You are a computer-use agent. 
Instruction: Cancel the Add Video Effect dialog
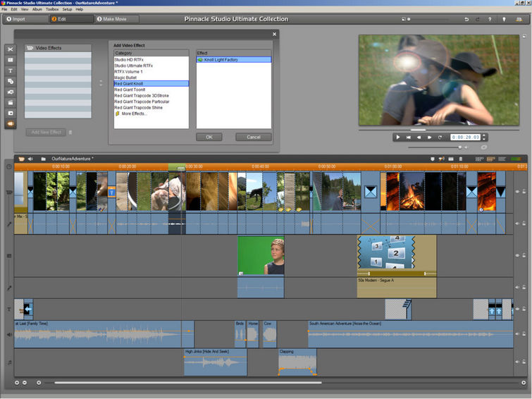tap(253, 137)
